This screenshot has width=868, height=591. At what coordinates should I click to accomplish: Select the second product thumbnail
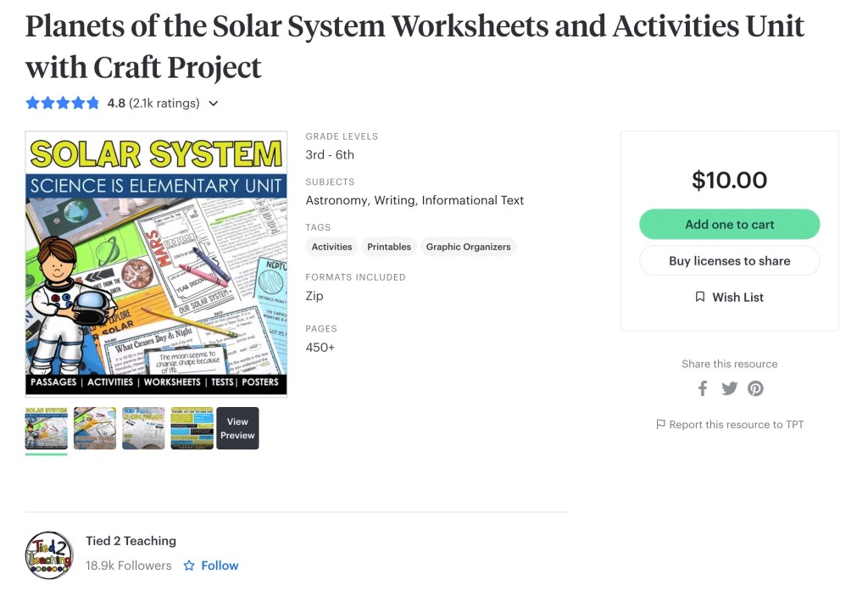[x=95, y=428]
